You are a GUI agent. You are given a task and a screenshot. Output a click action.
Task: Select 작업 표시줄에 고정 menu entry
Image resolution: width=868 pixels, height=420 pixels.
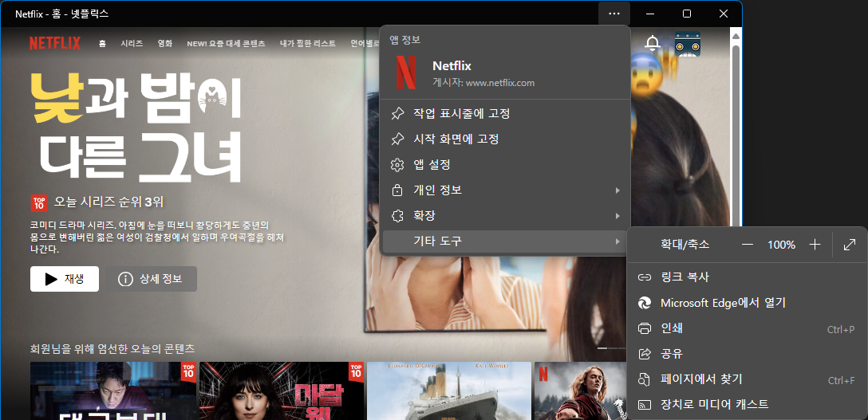506,114
